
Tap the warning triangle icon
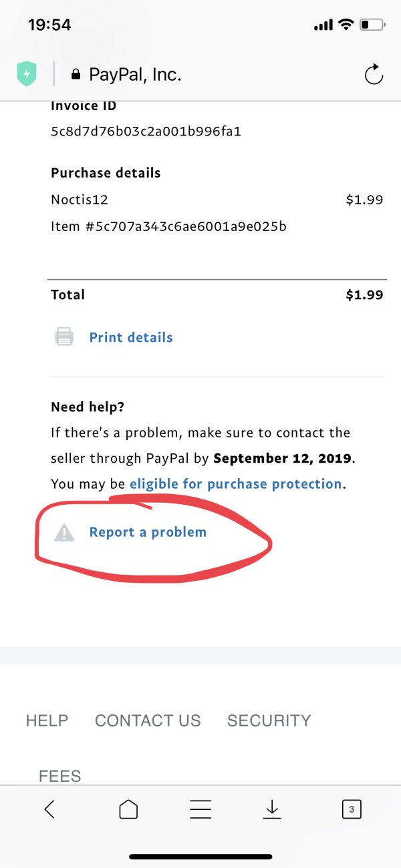coord(64,532)
